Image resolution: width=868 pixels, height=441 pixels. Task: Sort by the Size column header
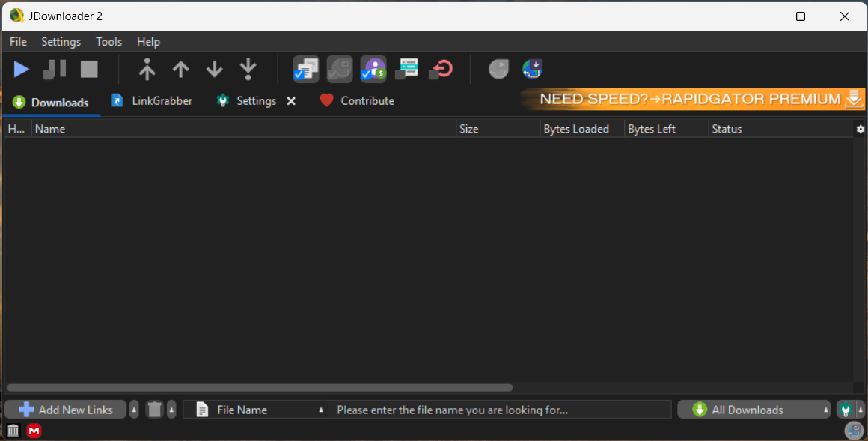pos(498,129)
